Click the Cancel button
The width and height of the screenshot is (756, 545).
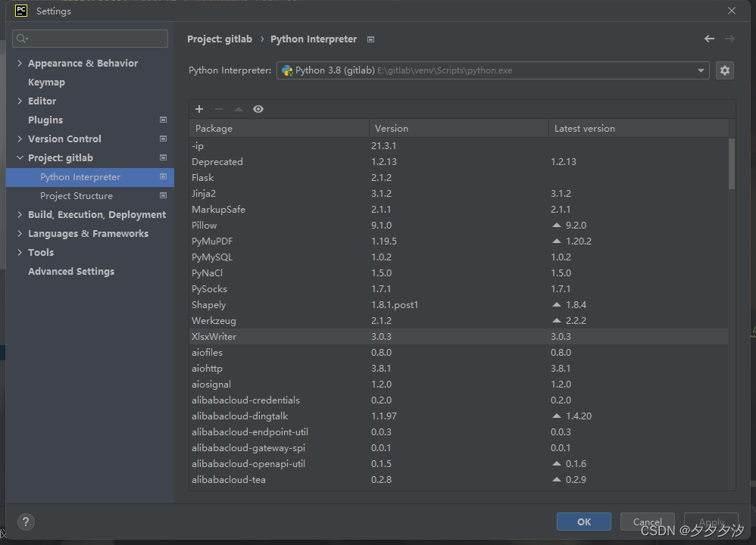(x=647, y=522)
